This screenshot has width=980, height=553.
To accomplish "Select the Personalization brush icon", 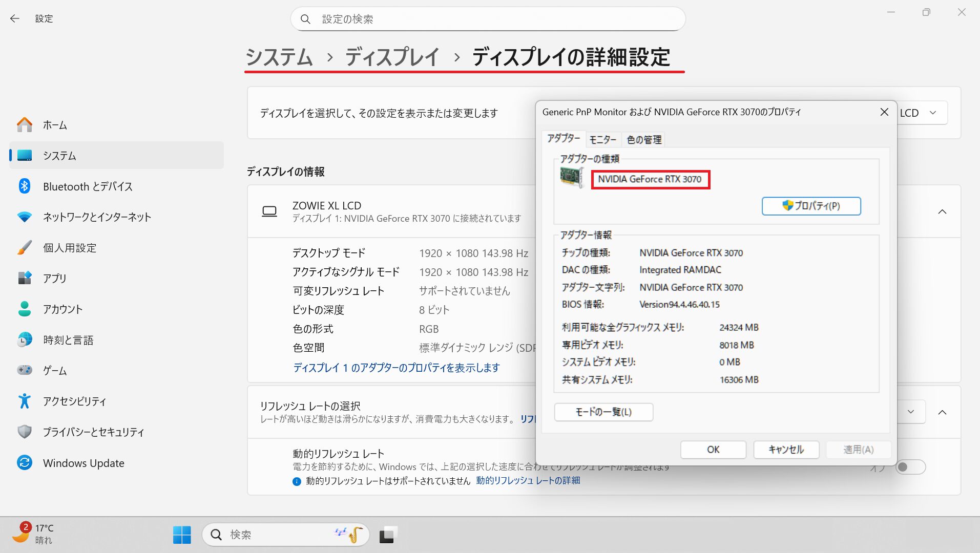I will [24, 248].
